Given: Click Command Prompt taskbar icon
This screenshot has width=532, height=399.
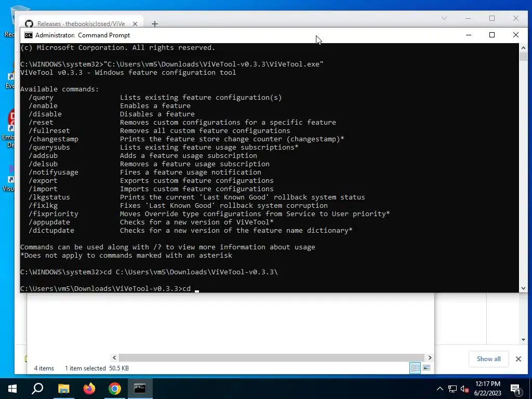Looking at the screenshot, I should (x=140, y=389).
